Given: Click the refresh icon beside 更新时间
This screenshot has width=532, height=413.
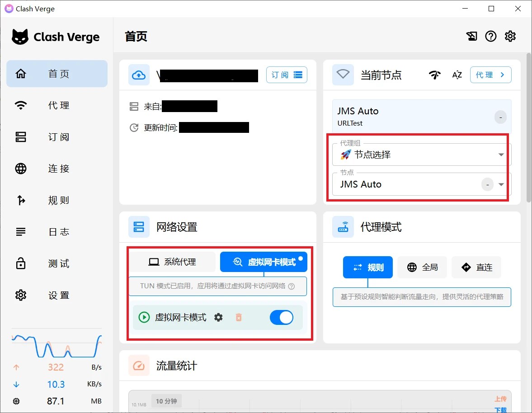Looking at the screenshot, I should coord(134,127).
